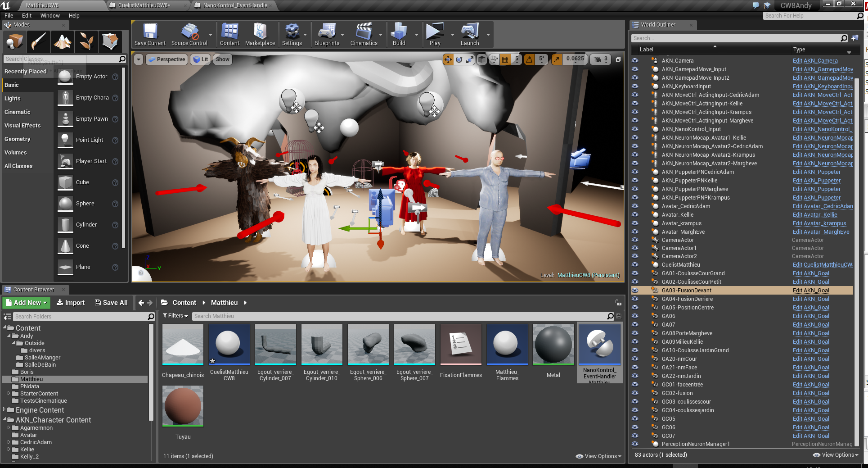Open Edit AKN_Camera link

(815, 60)
